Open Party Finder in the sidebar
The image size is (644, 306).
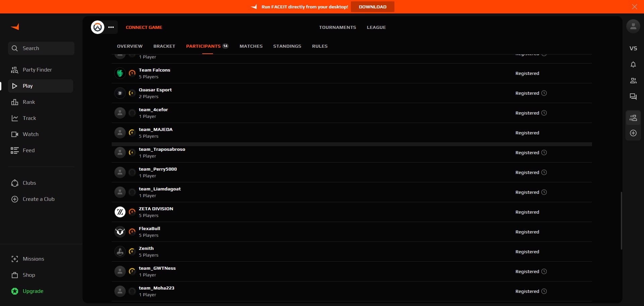37,70
